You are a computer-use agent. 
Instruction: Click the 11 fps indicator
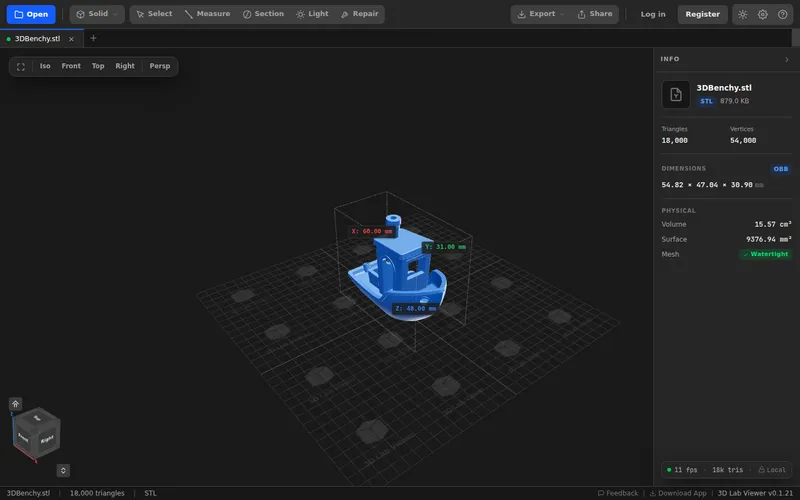(682, 470)
